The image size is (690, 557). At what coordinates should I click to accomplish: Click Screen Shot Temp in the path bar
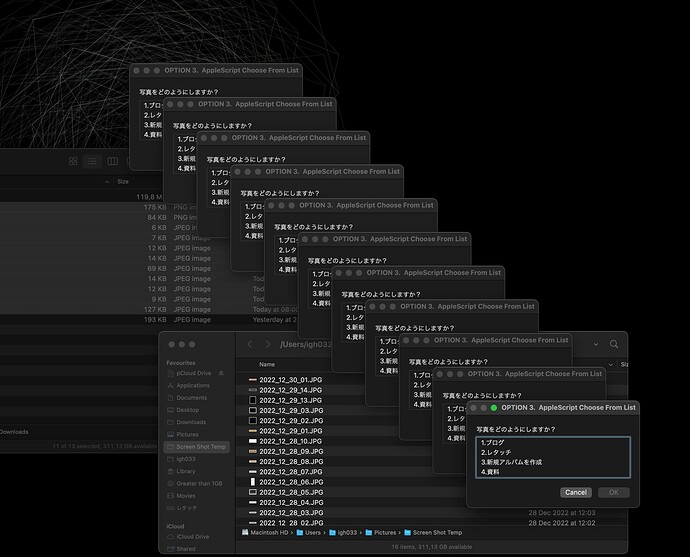coord(433,532)
